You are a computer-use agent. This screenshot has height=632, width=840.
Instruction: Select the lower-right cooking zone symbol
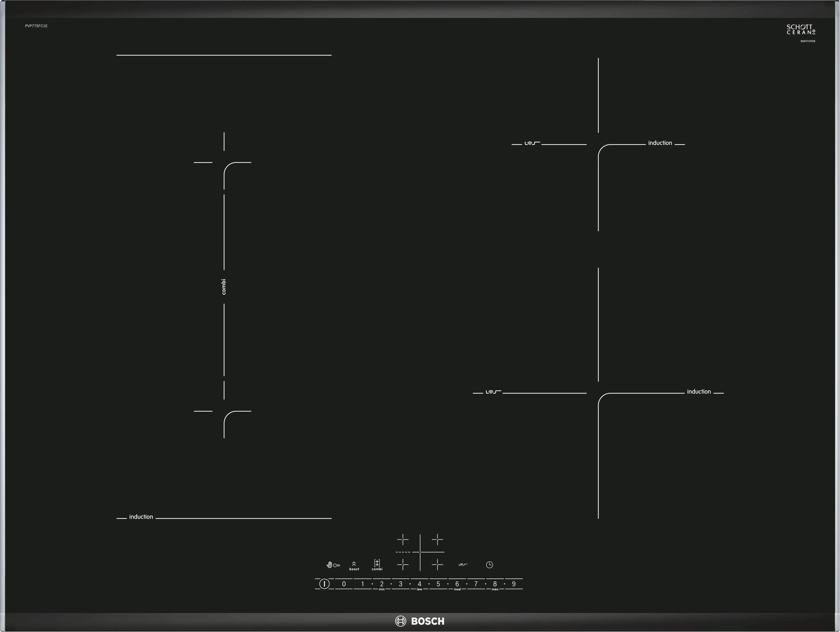(437, 565)
